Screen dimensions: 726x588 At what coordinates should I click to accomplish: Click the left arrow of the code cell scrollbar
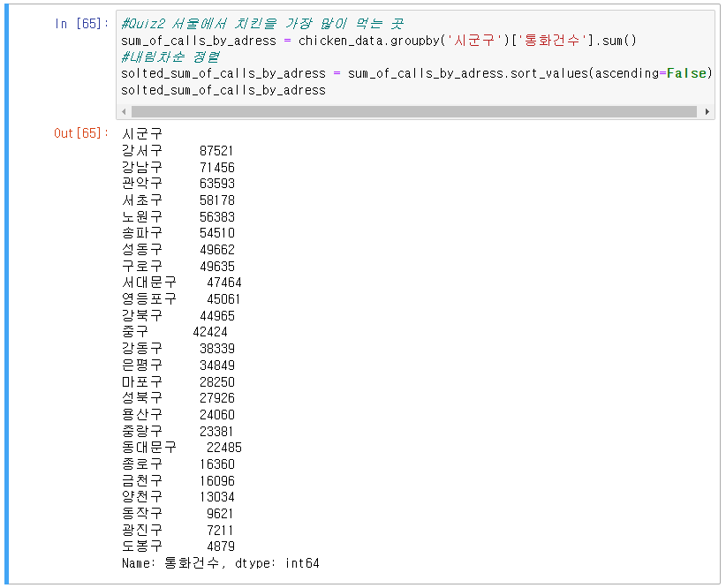click(124, 111)
